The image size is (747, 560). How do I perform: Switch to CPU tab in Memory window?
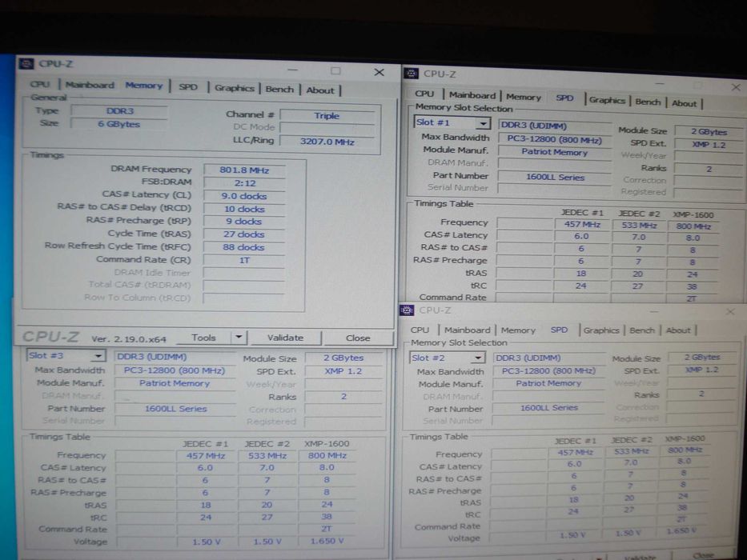[39, 84]
